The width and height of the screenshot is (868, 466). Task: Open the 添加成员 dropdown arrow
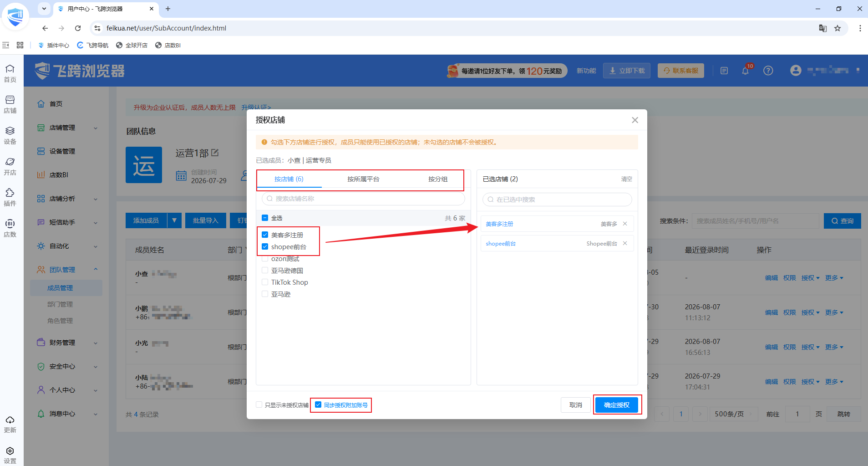174,220
